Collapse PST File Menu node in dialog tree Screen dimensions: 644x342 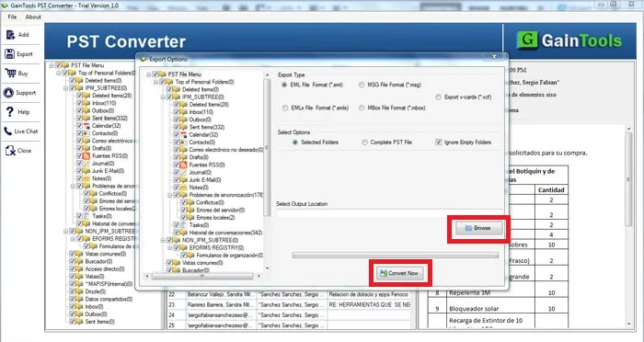pyautogui.click(x=149, y=74)
